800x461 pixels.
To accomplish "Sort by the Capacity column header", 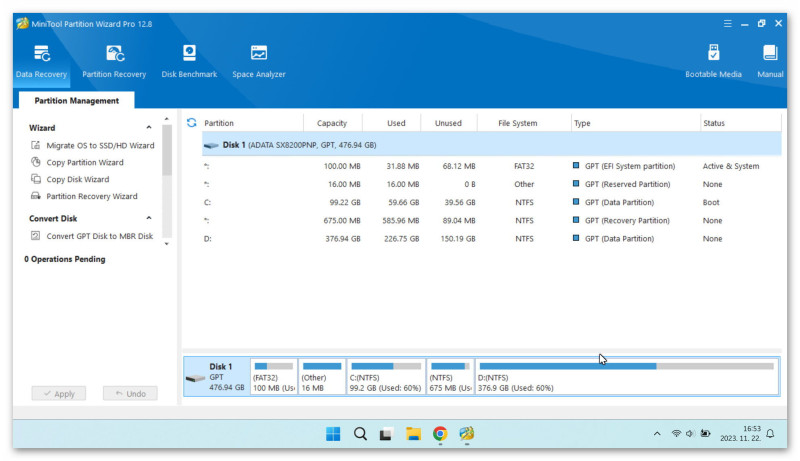I will click(332, 123).
